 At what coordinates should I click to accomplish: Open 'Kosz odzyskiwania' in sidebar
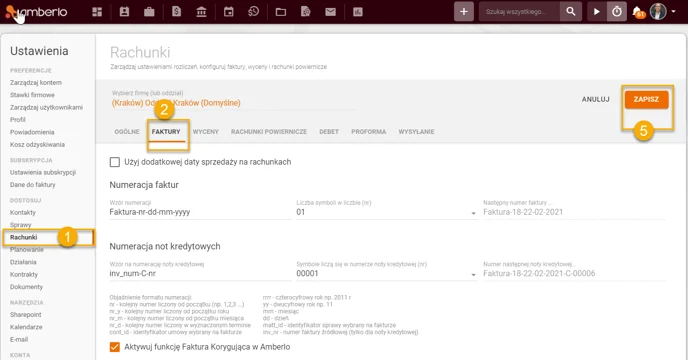click(x=37, y=144)
